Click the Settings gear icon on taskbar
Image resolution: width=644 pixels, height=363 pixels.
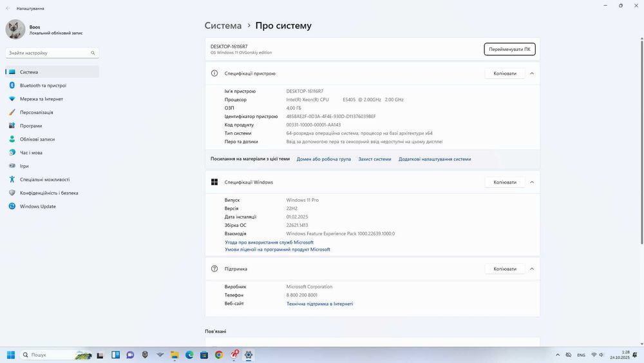pos(249,355)
